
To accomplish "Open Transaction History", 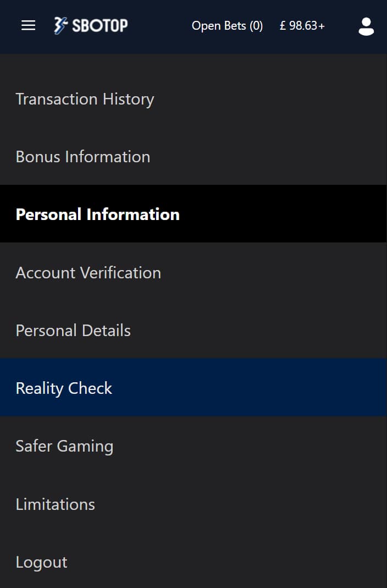I will 193,99.
